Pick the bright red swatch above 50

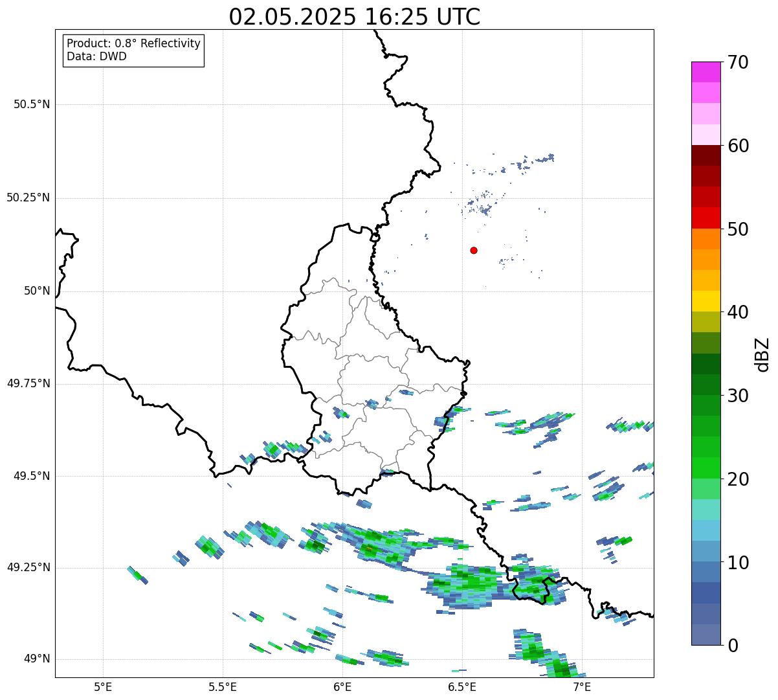(705, 218)
